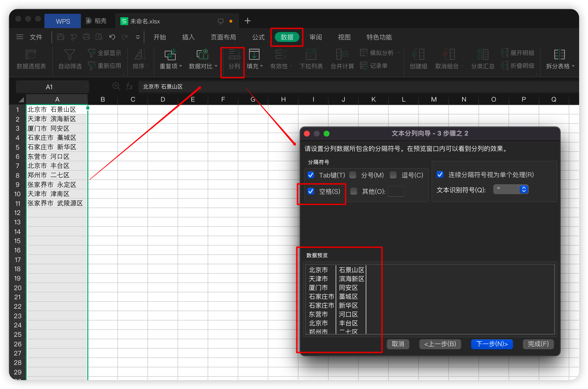Image resolution: width=588 pixels, height=389 pixels.
Task: Click the 拆分表格 split table icon
Action: click(559, 55)
